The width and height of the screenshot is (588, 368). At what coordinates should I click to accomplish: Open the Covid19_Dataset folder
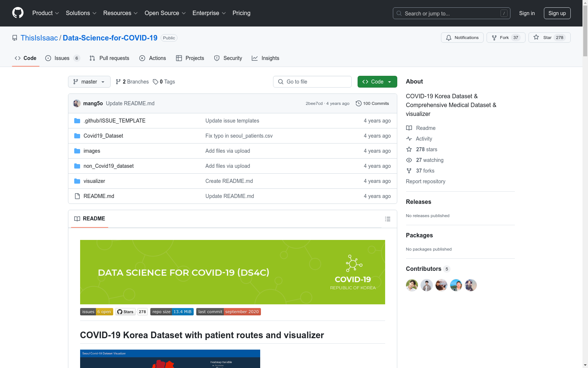tap(103, 136)
